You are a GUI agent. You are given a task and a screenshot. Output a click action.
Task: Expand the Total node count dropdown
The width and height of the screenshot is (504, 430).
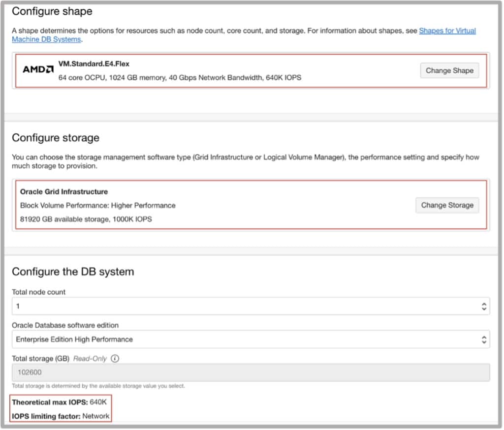[250, 307]
